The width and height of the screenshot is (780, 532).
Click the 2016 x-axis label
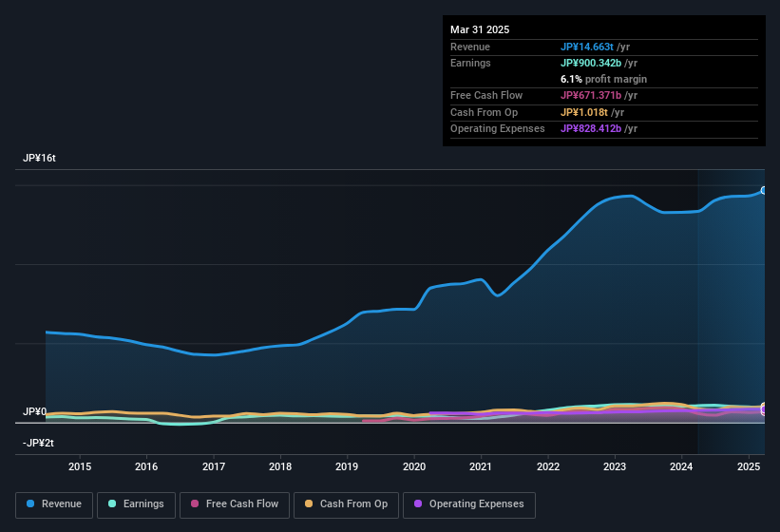coord(146,466)
